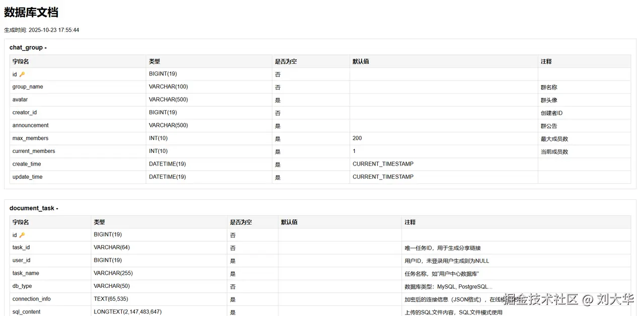This screenshot has width=644, height=316.
Task: Click the LONGTEXT(2,147,483,647) type cell
Action: click(159, 311)
